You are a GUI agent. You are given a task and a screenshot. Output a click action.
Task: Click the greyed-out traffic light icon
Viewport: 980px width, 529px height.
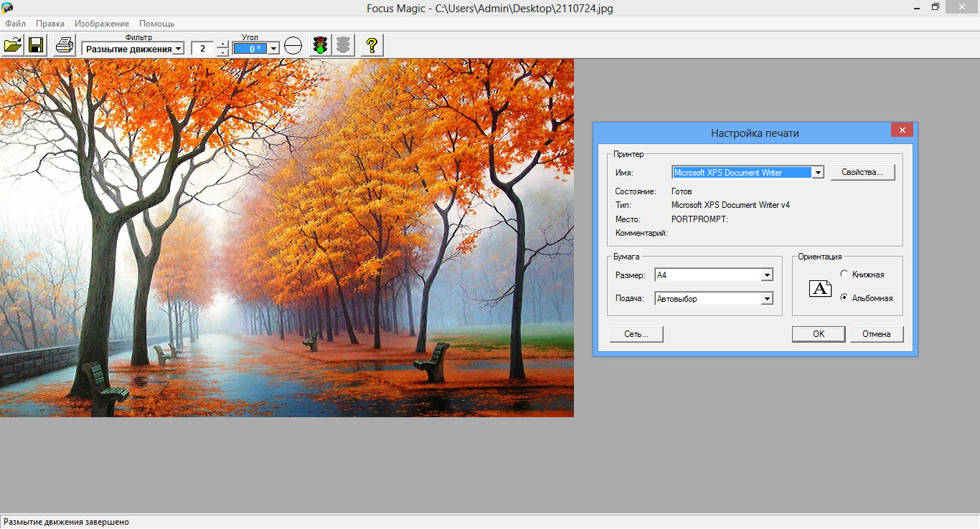coord(343,46)
